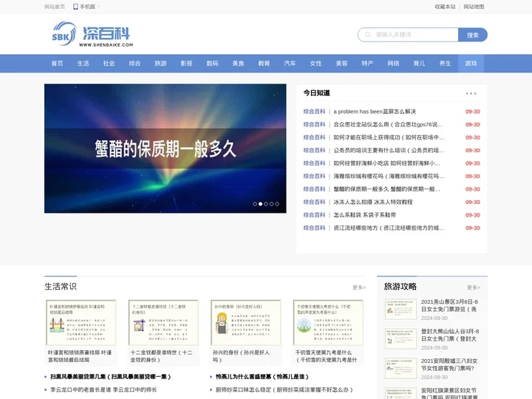Open the 旅游 navigation tab
Viewport: 532px width, 399px height.
pos(160,64)
